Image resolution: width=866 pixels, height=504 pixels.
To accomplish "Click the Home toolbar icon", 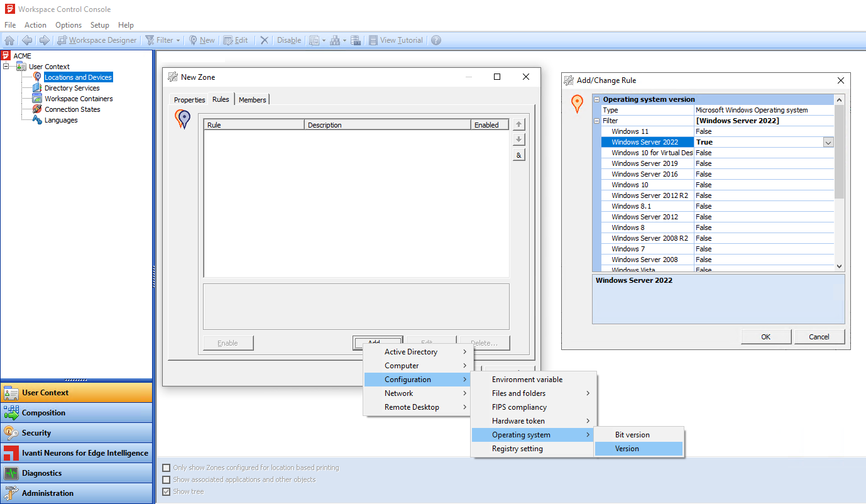I will (x=9, y=40).
